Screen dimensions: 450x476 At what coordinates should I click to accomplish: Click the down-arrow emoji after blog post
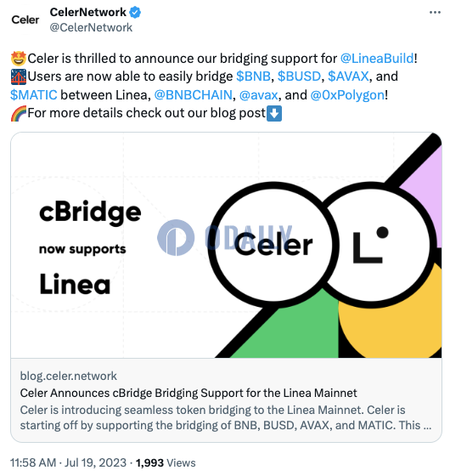pos(274,114)
